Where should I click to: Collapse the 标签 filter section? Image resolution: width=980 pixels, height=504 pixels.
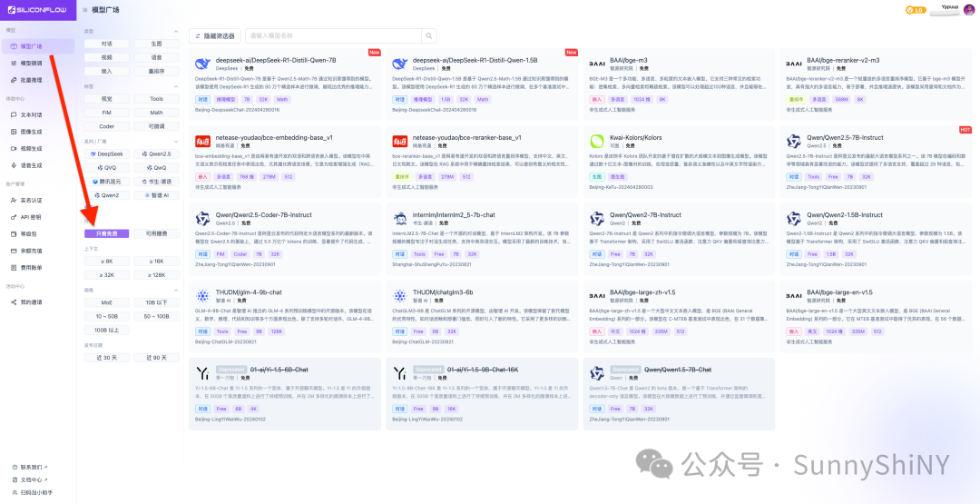176,86
